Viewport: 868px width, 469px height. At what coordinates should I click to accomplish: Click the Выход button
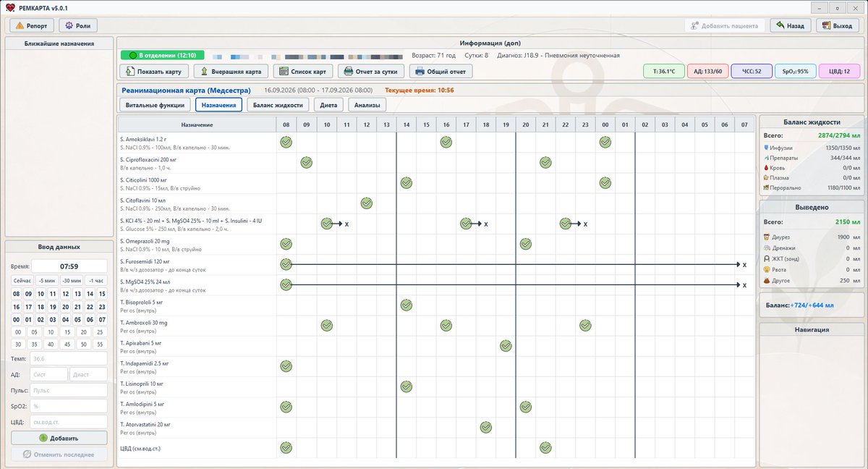838,25
